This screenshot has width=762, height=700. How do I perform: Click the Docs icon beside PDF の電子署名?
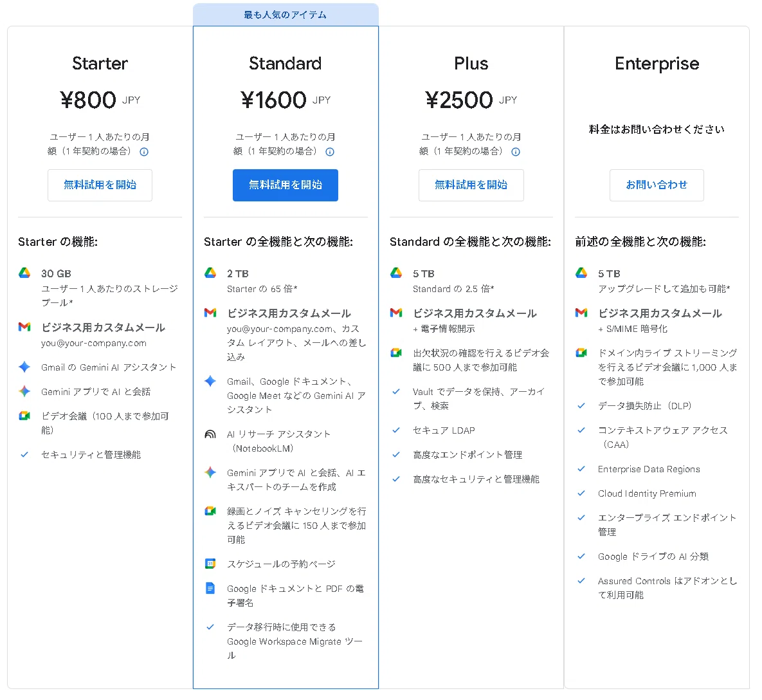[210, 588]
